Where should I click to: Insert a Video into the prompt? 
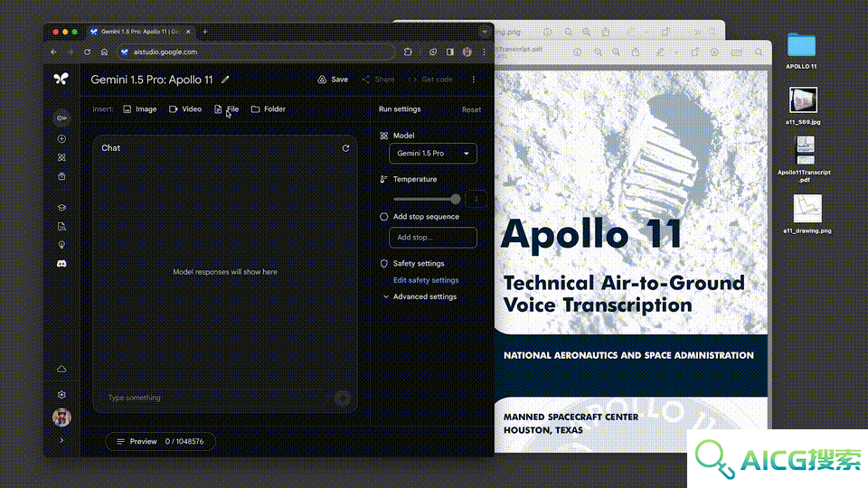pos(185,109)
